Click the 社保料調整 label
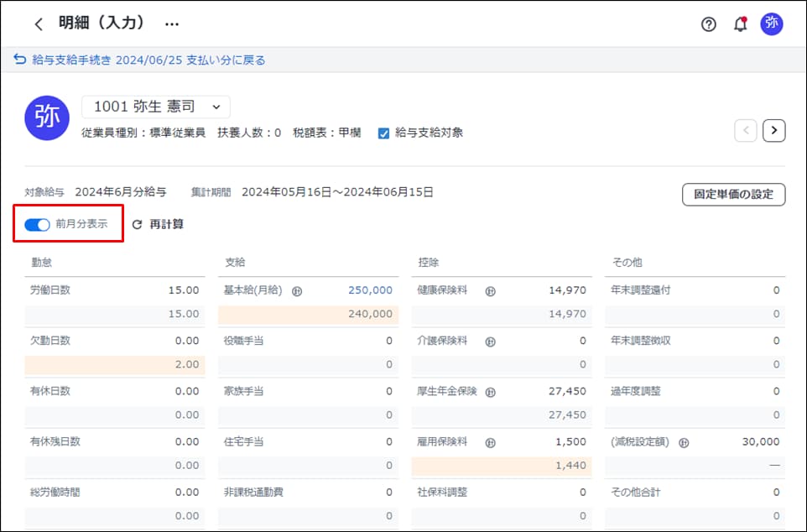Screen dimensions: 807x532 pyautogui.click(x=443, y=492)
